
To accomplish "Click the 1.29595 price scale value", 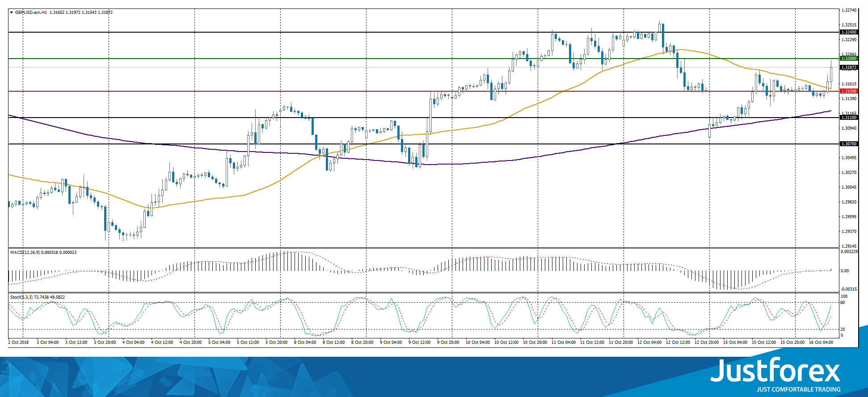I will [849, 217].
